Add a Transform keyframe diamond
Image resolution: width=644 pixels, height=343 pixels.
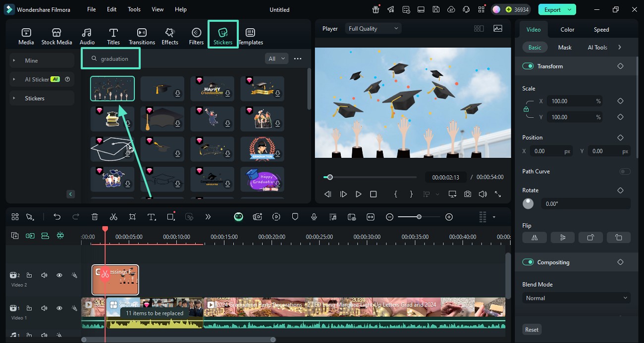(x=620, y=66)
